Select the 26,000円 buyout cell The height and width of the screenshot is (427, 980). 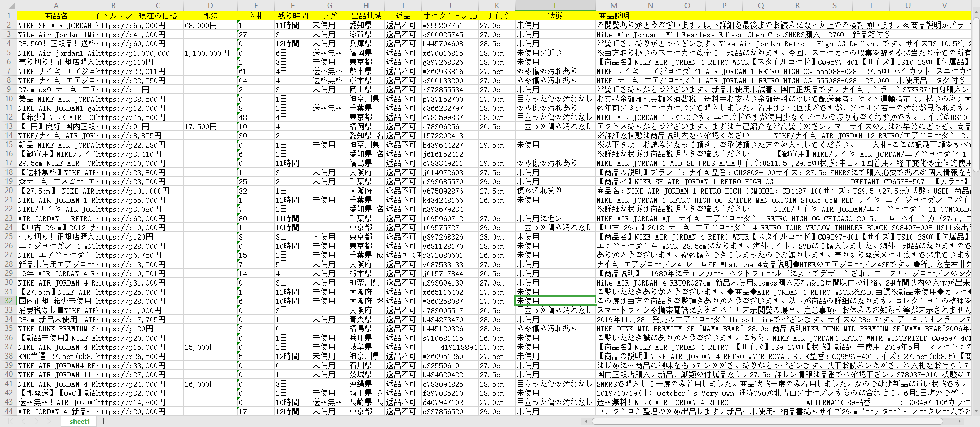point(210,384)
